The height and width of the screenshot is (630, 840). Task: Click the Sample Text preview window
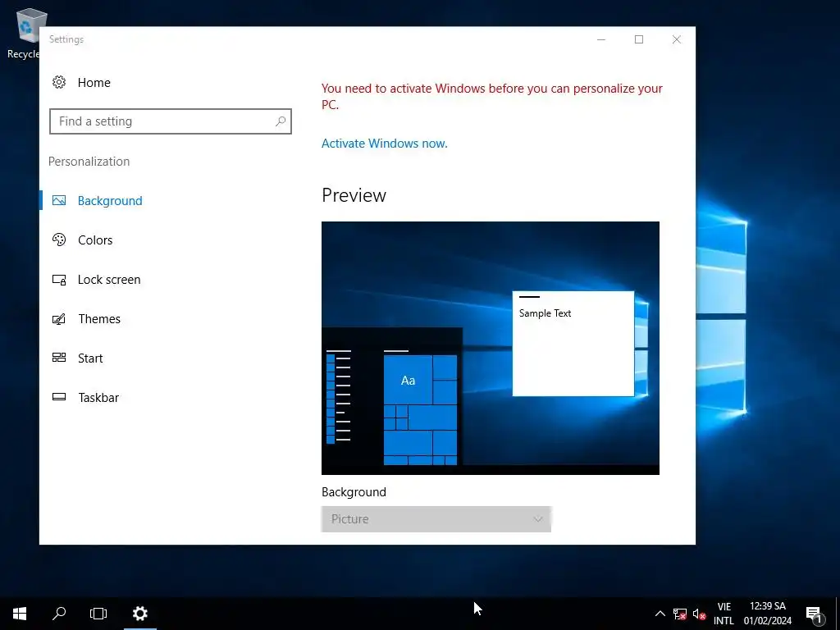pos(573,344)
